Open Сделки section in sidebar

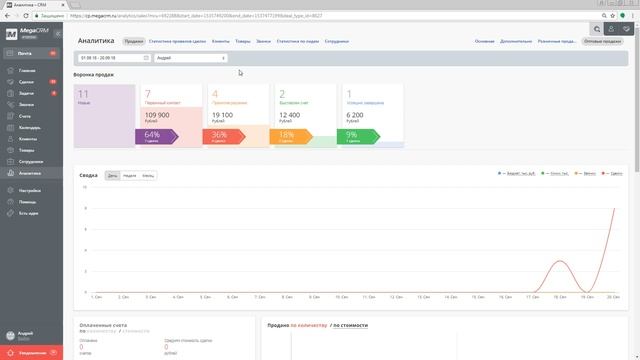26,82
